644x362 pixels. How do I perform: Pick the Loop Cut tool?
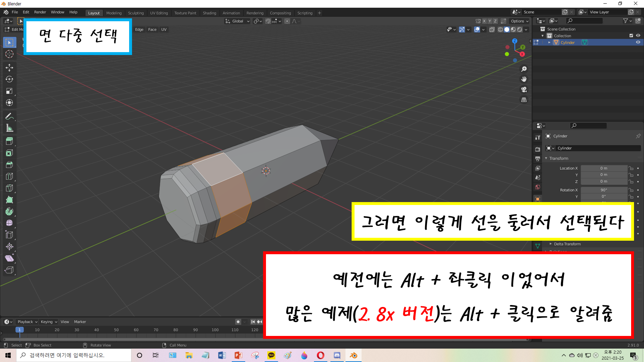[x=9, y=176]
